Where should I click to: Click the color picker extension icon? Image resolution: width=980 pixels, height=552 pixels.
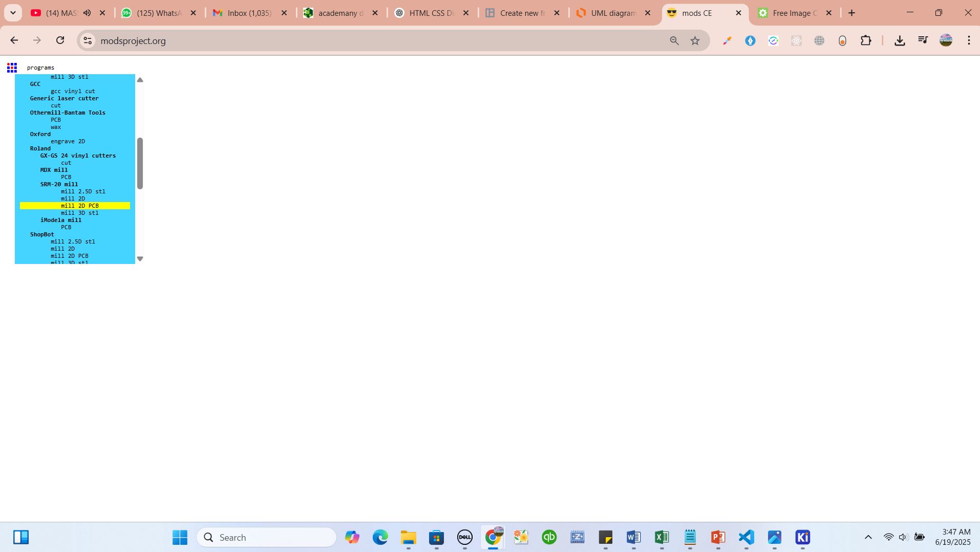tap(727, 40)
